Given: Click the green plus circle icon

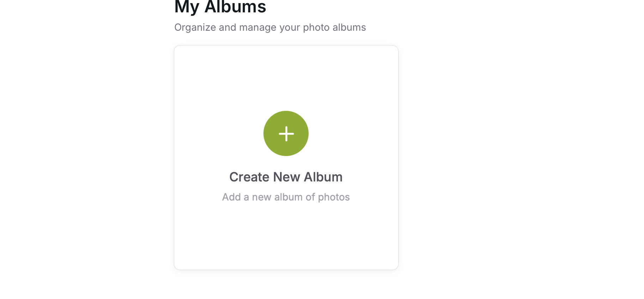Looking at the screenshot, I should [286, 133].
